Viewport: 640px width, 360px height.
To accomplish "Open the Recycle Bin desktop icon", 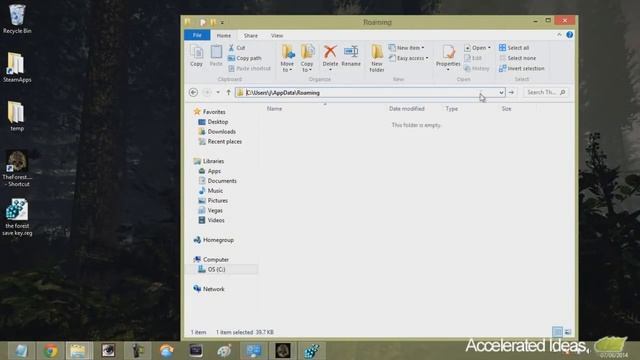I will pos(17,19).
